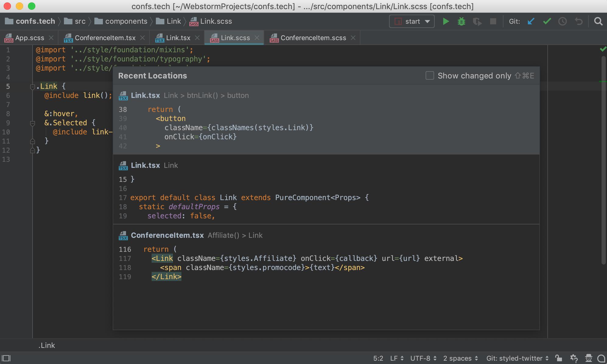Click fold end marker on line 11
Image resolution: width=607 pixels, height=364 pixels.
32,141
